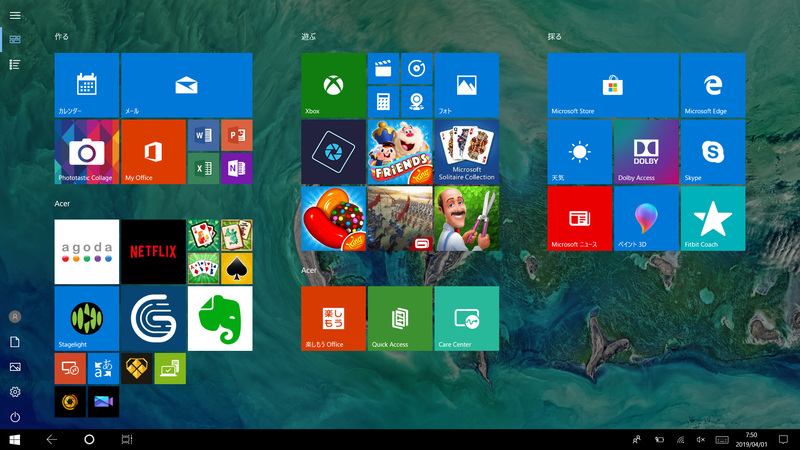Open the blue G swirl app tile
Image resolution: width=800 pixels, height=450 pixels.
tap(154, 318)
